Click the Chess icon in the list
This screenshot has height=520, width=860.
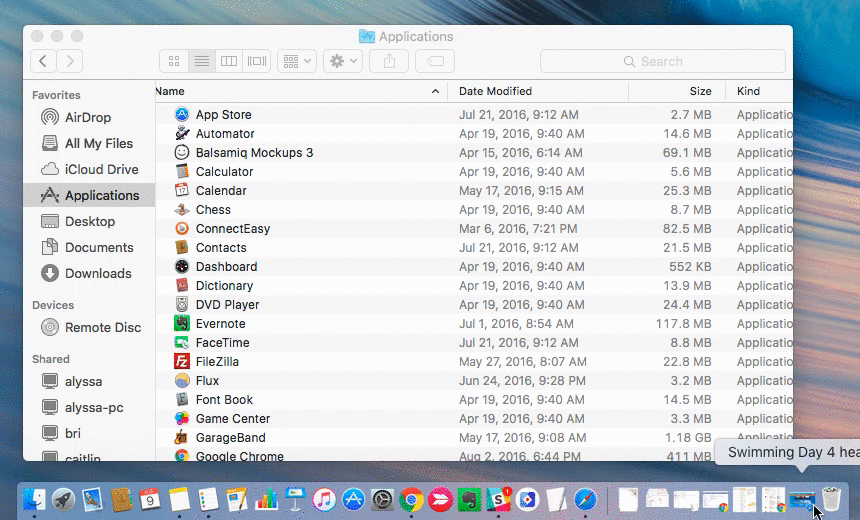click(182, 210)
